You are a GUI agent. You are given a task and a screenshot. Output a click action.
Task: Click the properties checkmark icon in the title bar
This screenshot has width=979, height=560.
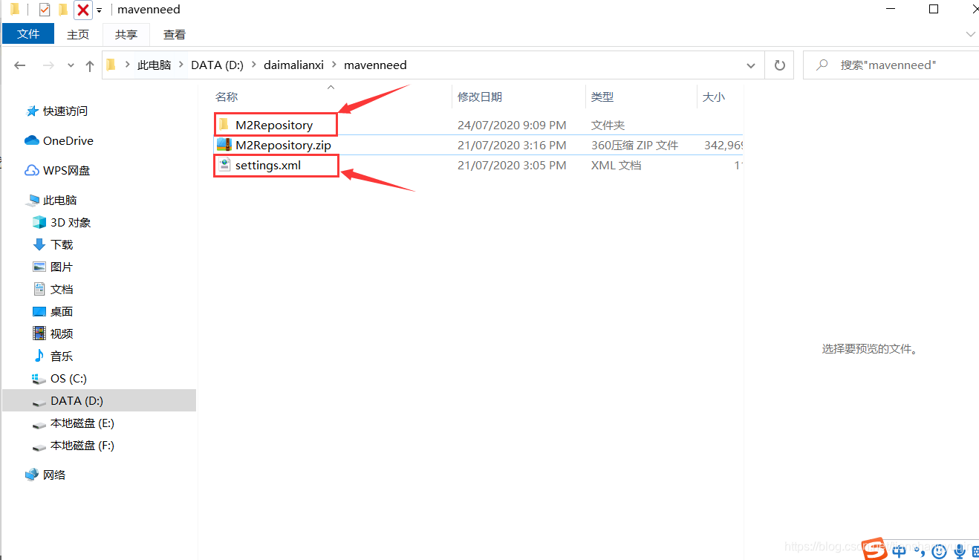pos(45,10)
